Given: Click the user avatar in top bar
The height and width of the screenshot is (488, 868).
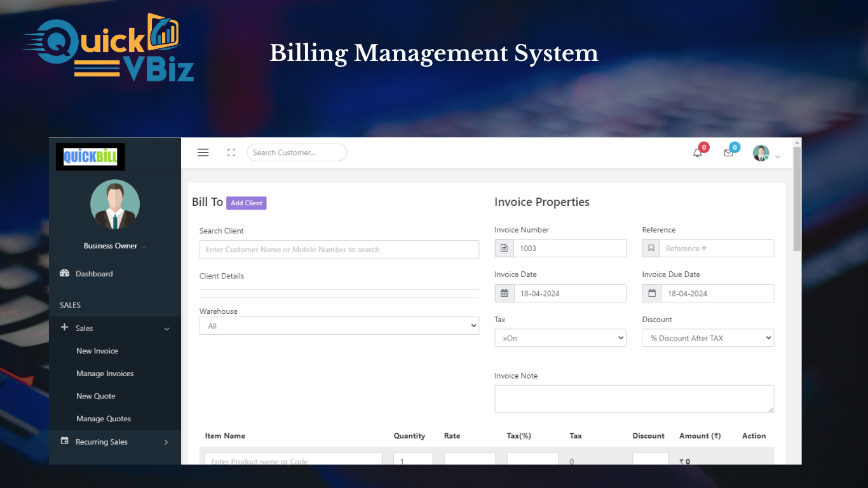Looking at the screenshot, I should pos(761,153).
